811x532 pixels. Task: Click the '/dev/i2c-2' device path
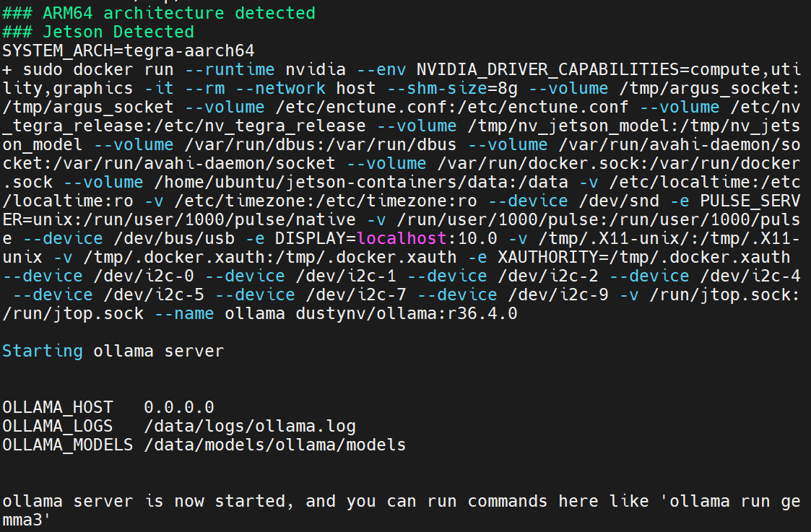(548, 276)
